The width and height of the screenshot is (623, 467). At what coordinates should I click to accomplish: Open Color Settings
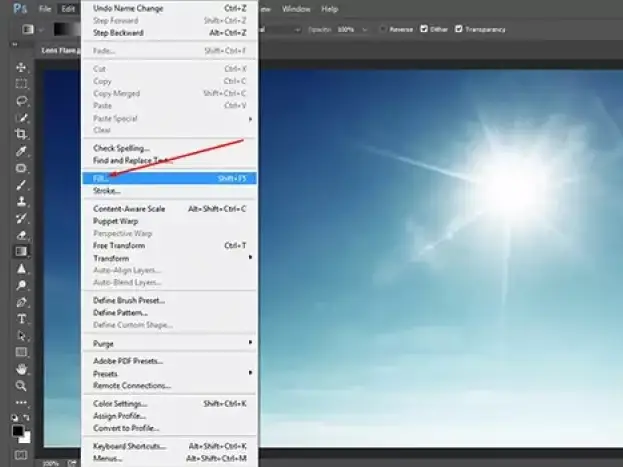coord(170,404)
